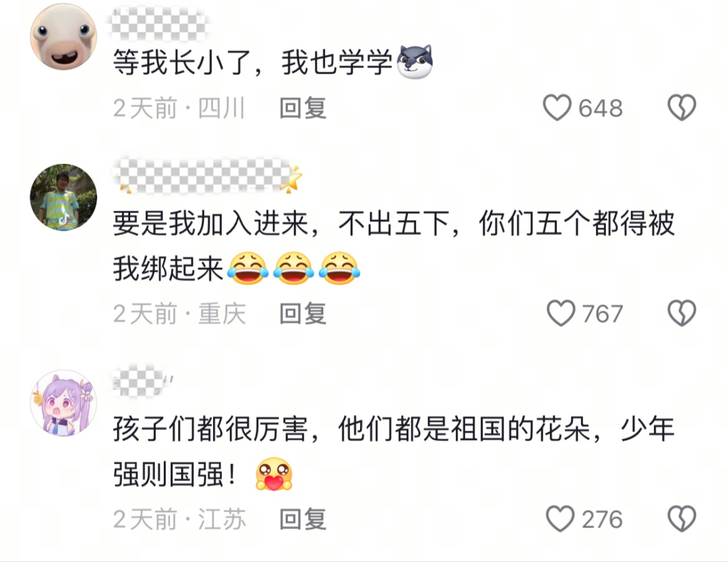Reply to the Jiangsu comment
This screenshot has height=562, width=728.
[303, 519]
